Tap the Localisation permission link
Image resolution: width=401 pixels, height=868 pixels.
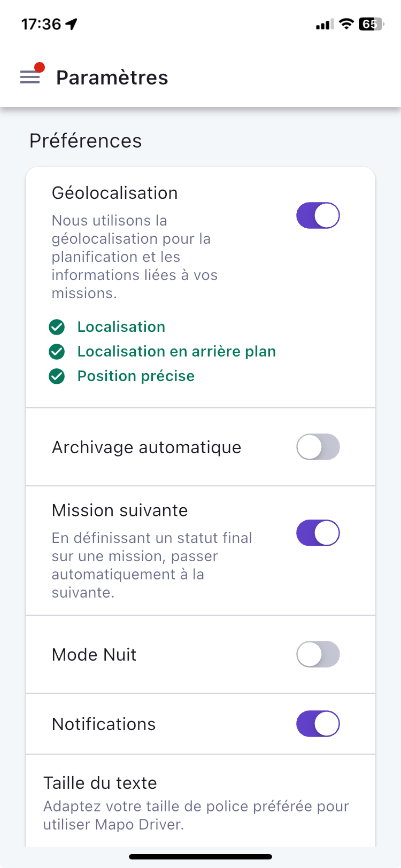[121, 327]
